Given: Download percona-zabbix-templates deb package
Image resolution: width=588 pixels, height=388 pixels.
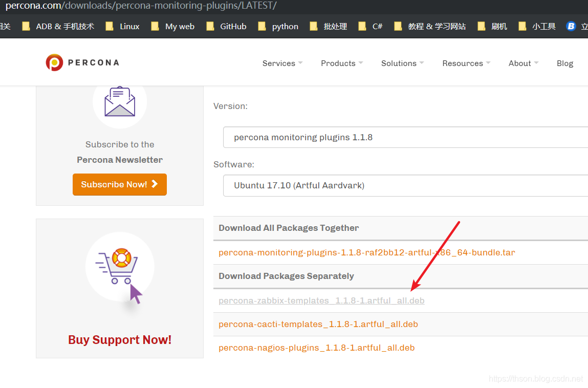Looking at the screenshot, I should pos(321,300).
